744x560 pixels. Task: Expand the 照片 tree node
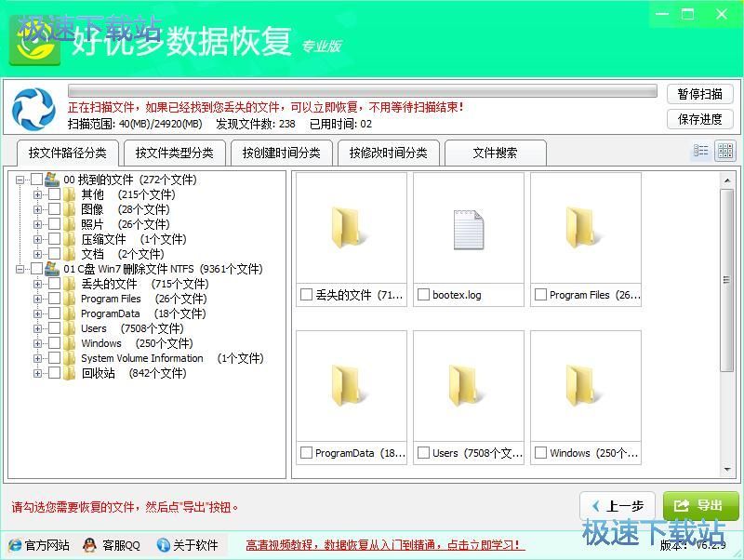coord(37,224)
